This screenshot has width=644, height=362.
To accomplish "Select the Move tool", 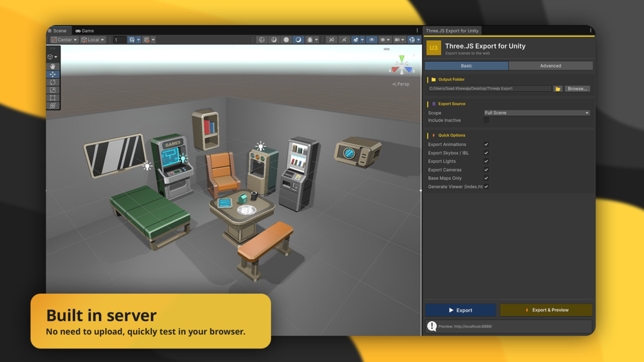I will 53,75.
